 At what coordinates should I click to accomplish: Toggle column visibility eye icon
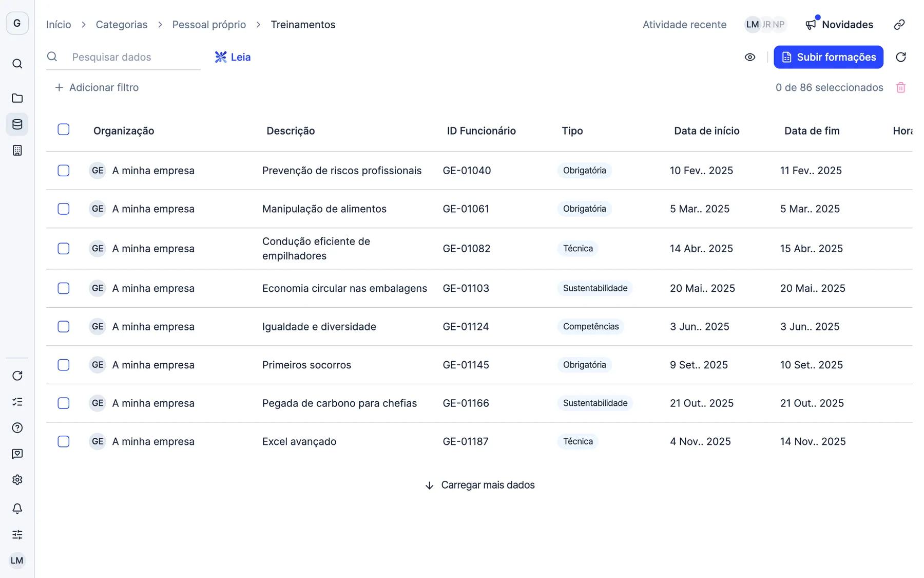point(750,57)
